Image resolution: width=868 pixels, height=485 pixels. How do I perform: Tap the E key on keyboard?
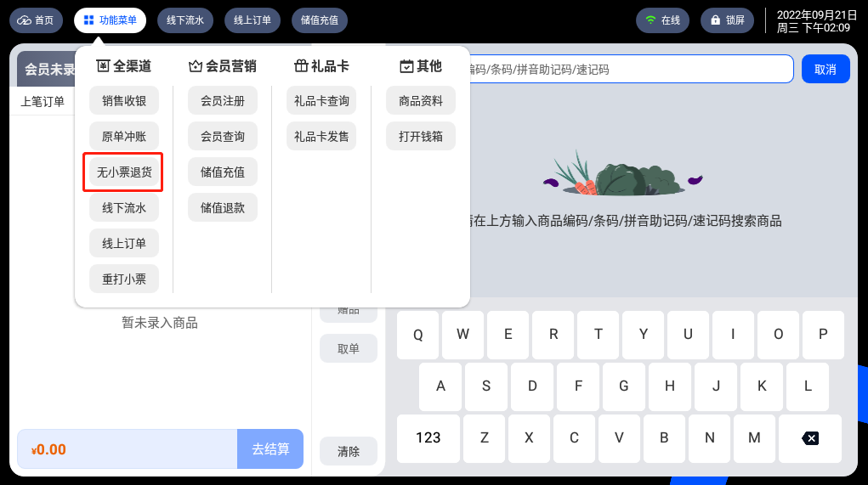508,335
